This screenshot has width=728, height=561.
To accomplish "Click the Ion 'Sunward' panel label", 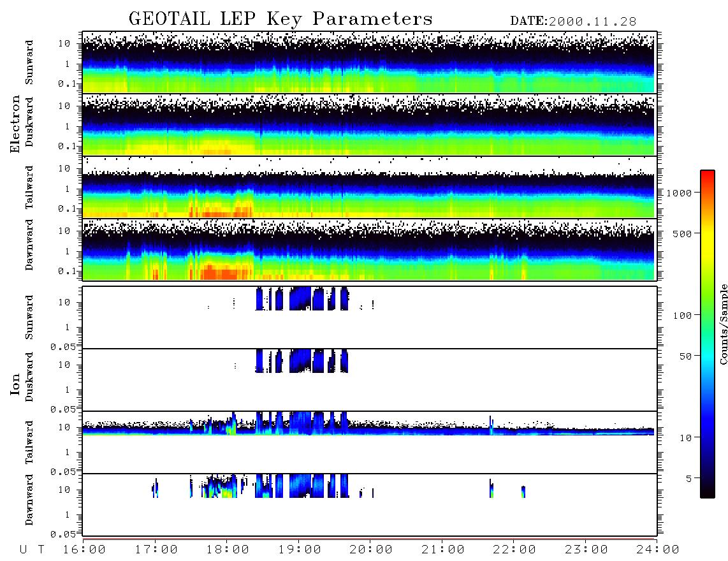I will 29,317.
